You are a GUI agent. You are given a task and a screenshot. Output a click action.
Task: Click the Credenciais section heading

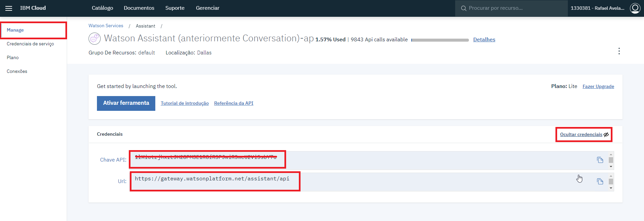coord(110,134)
